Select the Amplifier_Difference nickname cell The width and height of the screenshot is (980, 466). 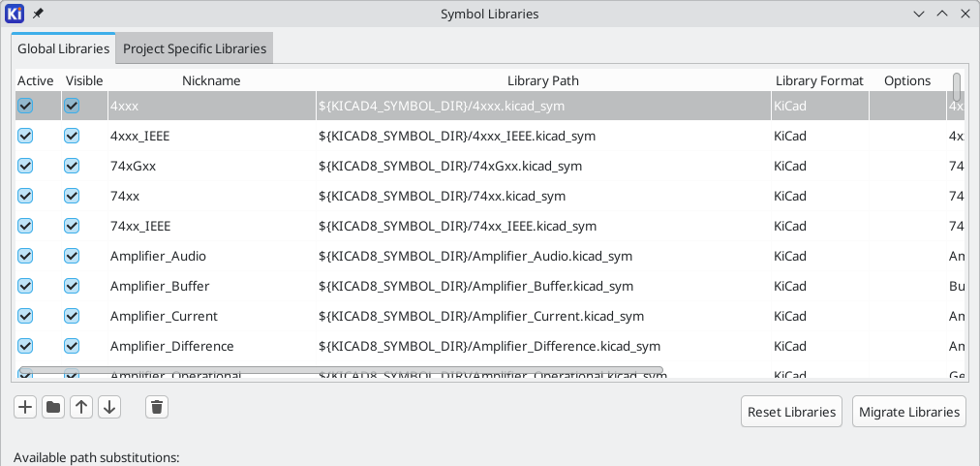click(x=212, y=346)
